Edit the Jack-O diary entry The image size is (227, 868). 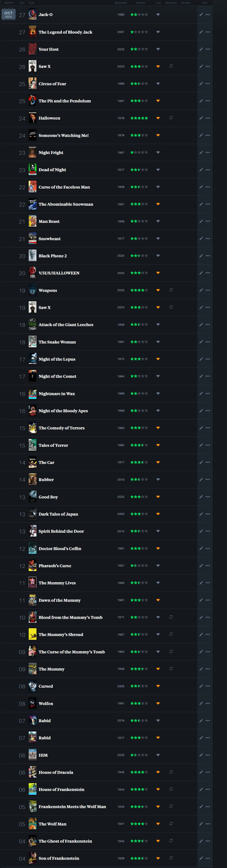201,15
